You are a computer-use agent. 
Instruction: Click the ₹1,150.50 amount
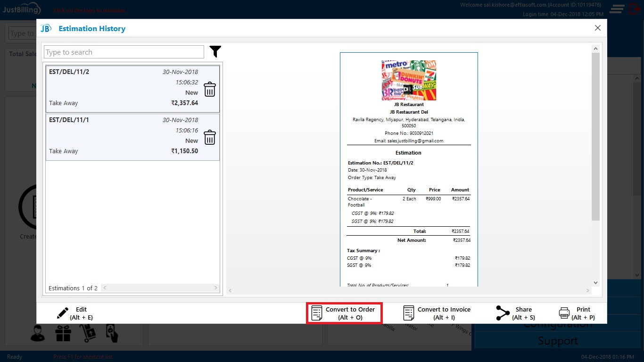click(x=184, y=151)
